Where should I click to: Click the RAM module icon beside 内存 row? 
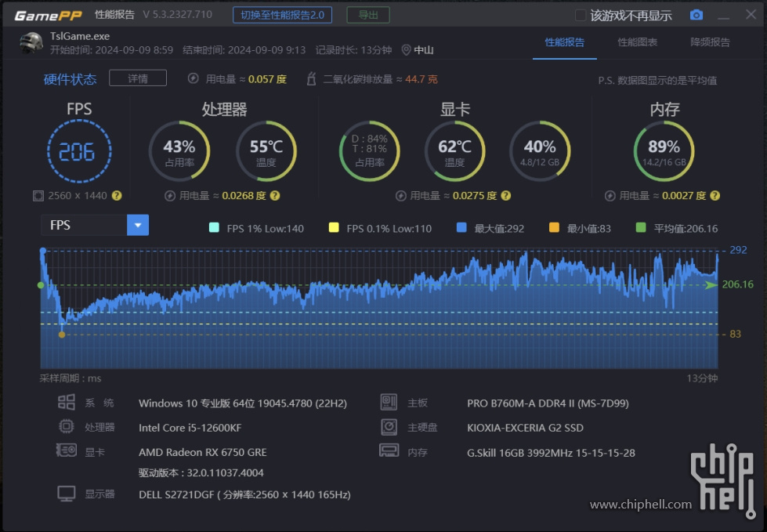click(389, 451)
